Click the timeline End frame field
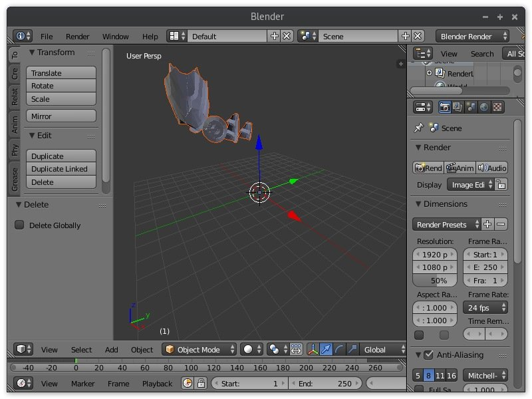Image resolution: width=532 pixels, height=399 pixels. [325, 384]
